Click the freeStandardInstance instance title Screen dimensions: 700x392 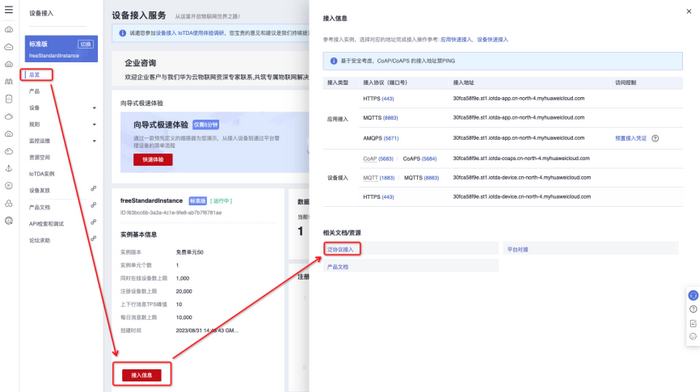(151, 200)
